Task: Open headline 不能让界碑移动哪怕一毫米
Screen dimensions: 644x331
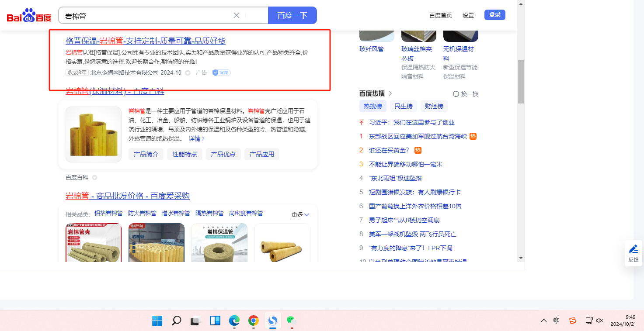Action: point(406,164)
